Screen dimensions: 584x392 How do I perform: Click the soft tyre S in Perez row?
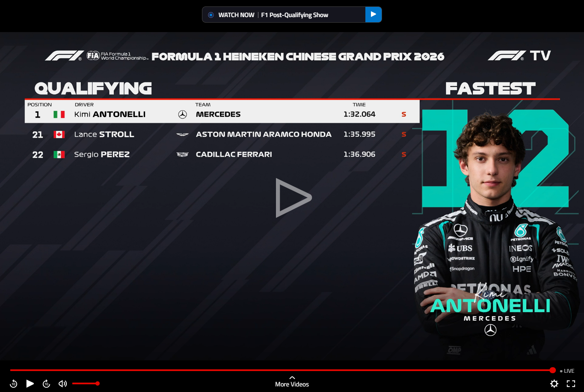coord(404,154)
